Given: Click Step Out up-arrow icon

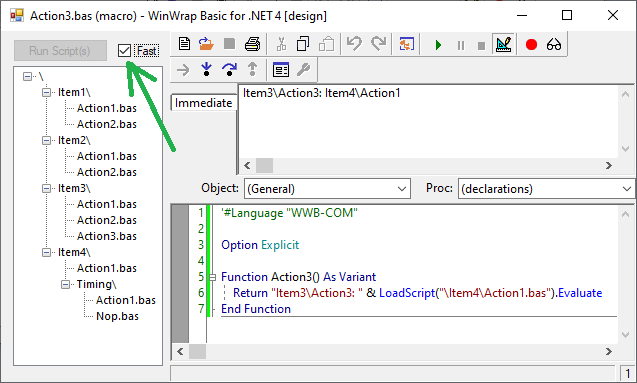Looking at the screenshot, I should (x=252, y=69).
